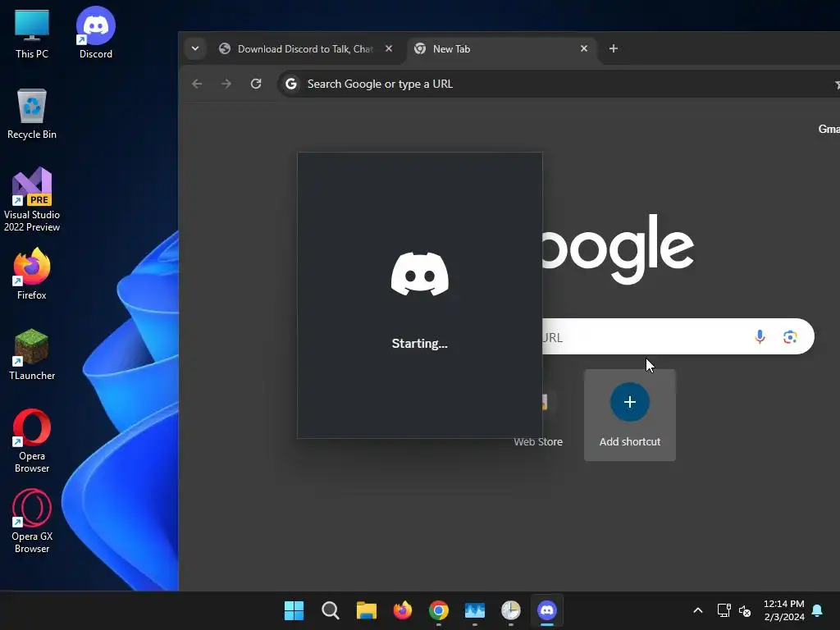The height and width of the screenshot is (630, 840).
Task: Reload the Chrome page
Action: click(256, 84)
